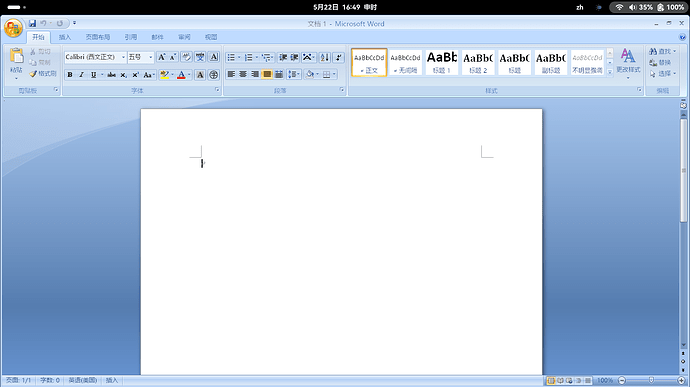Screen dimensions: 690x387
Task: Click the volume speaker icon in top bar
Action: pyautogui.click(x=632, y=7)
